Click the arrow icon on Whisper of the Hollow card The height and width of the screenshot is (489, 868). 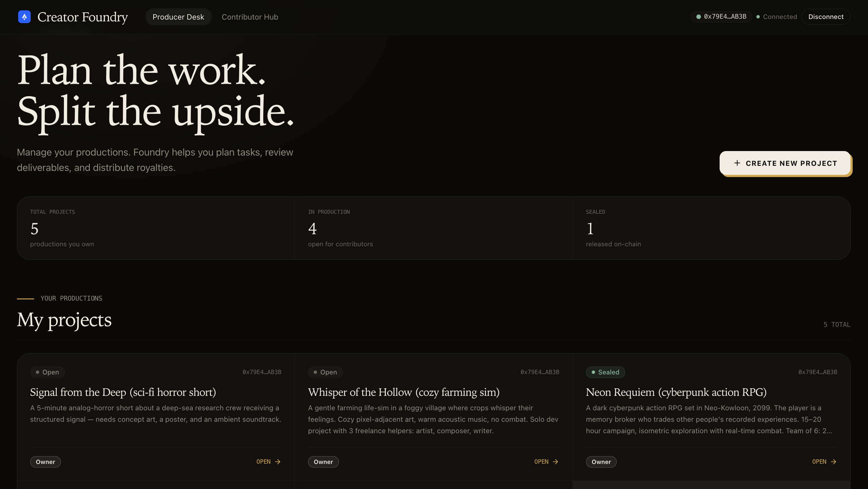[x=555, y=462]
